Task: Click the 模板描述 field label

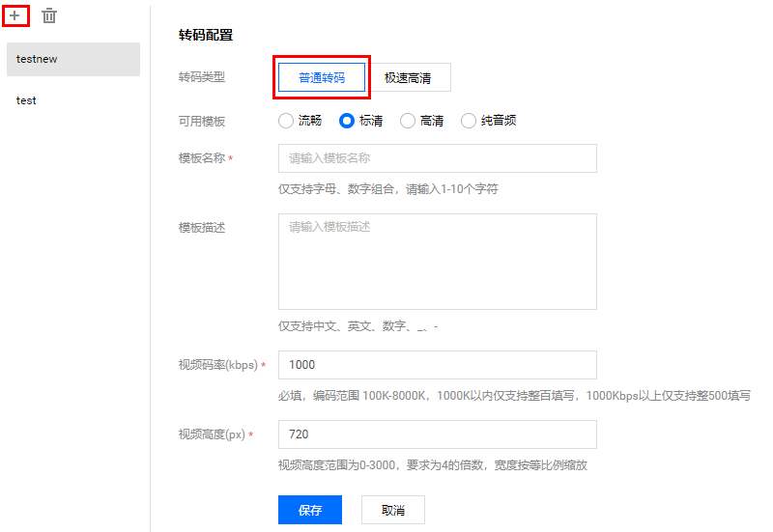Action: 202,228
